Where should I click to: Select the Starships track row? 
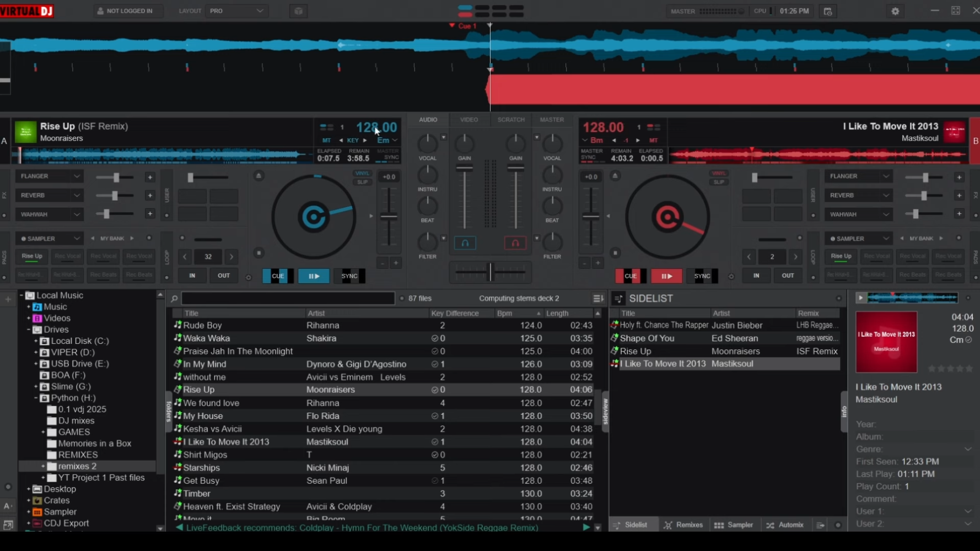coord(384,468)
